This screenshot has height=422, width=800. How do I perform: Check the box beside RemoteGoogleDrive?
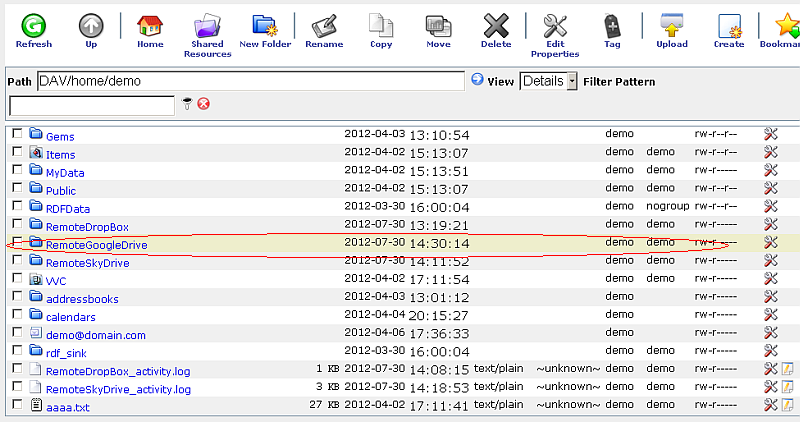17,243
